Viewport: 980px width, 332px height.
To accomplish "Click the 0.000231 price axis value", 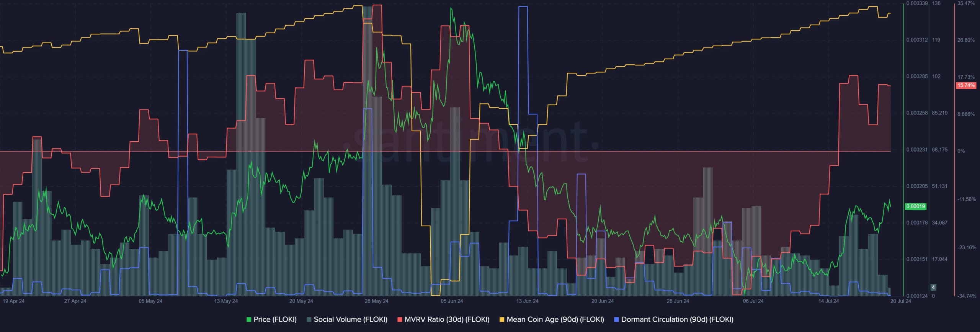I will coord(917,150).
